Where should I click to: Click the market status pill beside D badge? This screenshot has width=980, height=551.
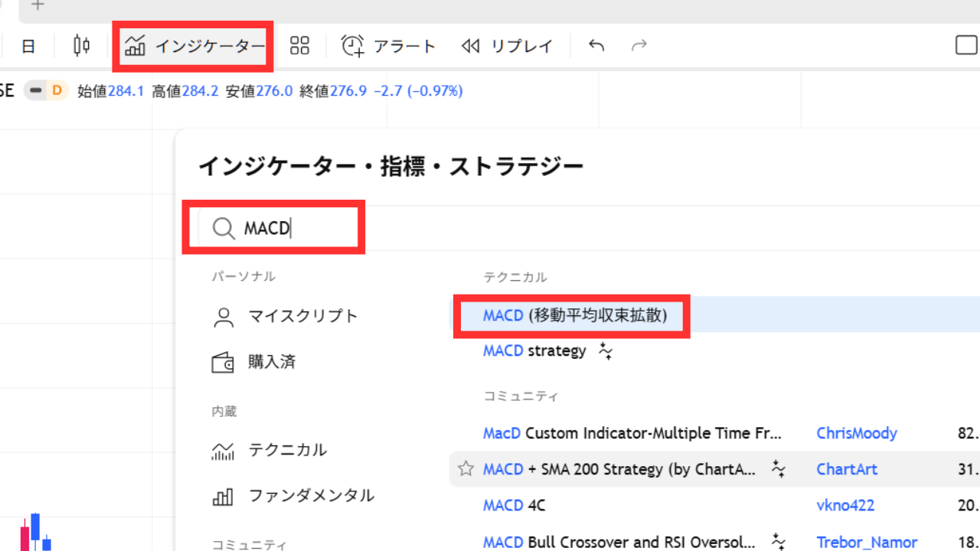[35, 91]
